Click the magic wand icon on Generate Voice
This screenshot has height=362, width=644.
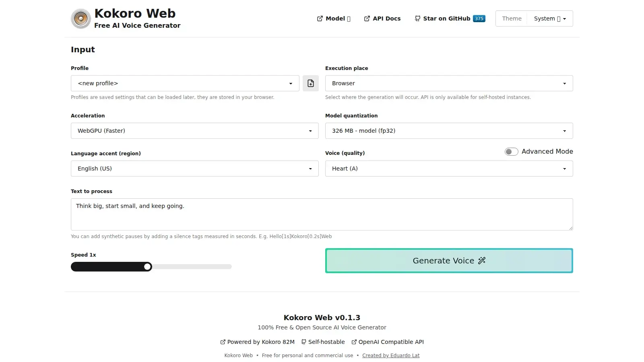[x=482, y=261]
